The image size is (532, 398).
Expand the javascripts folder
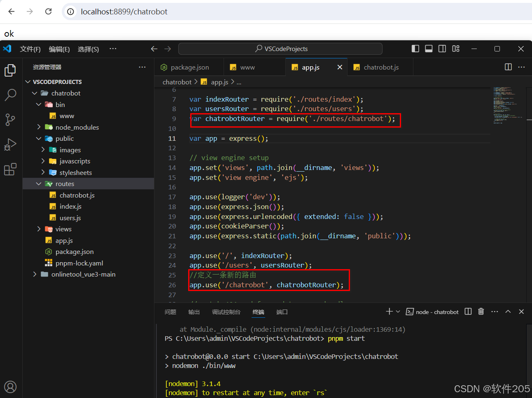[x=43, y=161]
